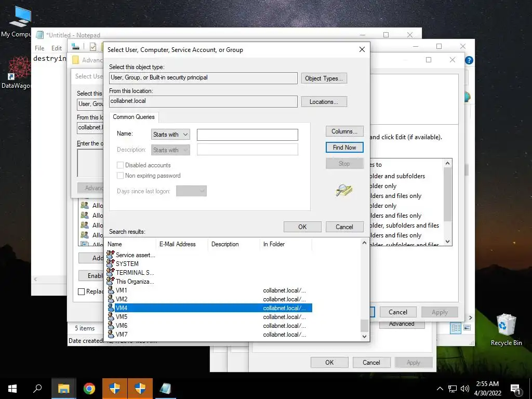Click the VM7 user icon
The height and width of the screenshot is (399, 532).
coord(111,334)
